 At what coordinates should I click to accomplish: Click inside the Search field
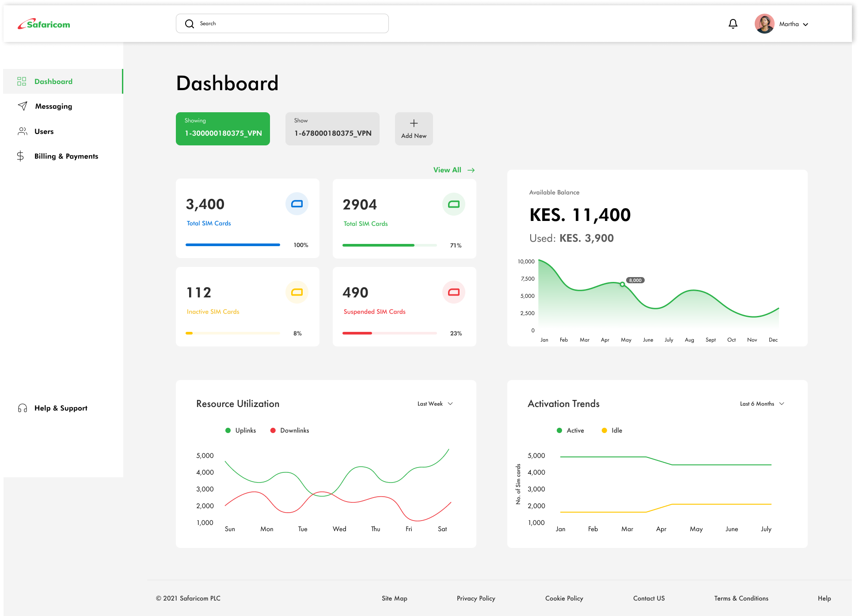(x=282, y=23)
